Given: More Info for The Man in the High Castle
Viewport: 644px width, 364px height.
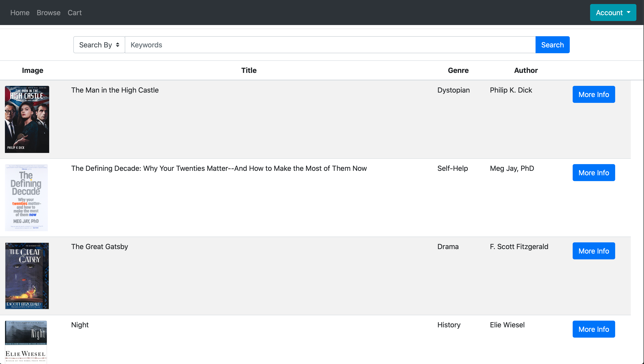Looking at the screenshot, I should [593, 94].
